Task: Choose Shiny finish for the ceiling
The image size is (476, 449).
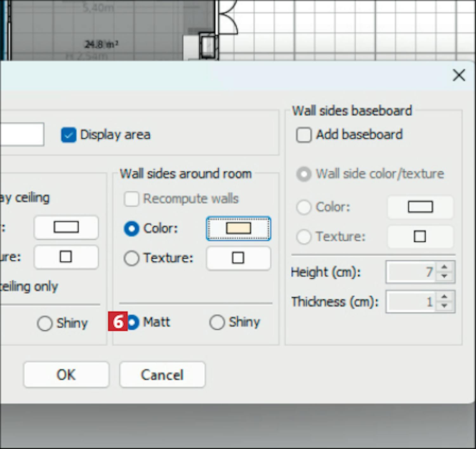Action: 44,323
